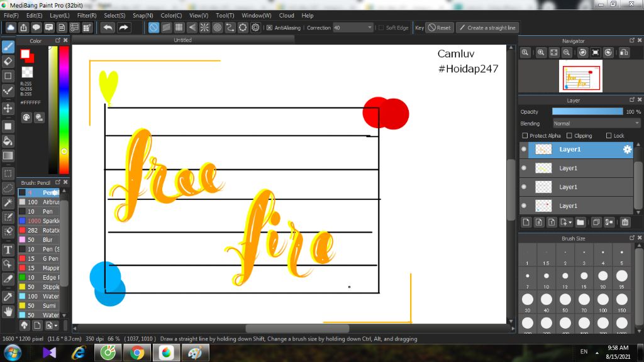This screenshot has width=644, height=362.
Task: Switch to the Untitled canvas tab
Action: (183, 40)
